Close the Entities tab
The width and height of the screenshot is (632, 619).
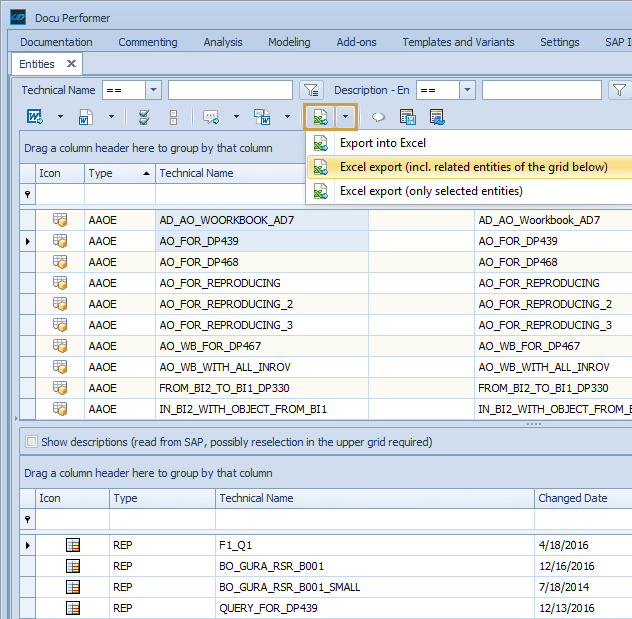(71, 64)
